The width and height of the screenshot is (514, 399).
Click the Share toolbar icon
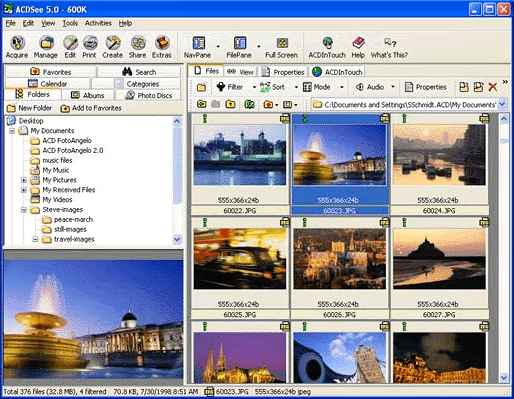tap(138, 47)
